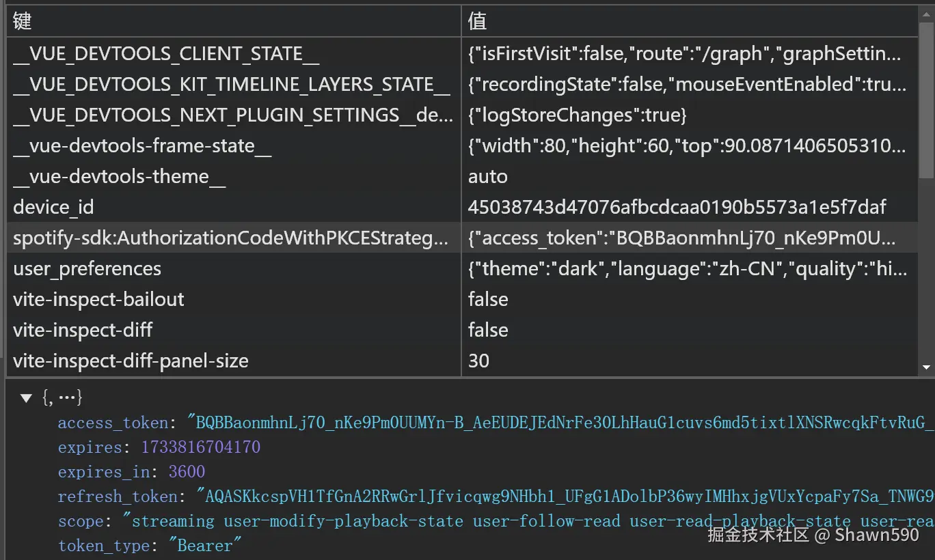Select the user_preferences key row
The width and height of the screenshot is (935, 560).
pyautogui.click(x=87, y=269)
